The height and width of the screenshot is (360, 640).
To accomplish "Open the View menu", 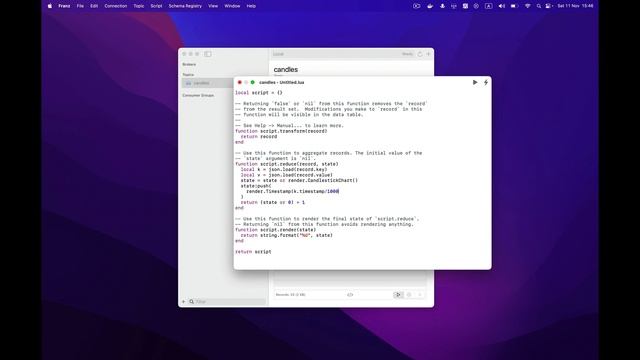I will 213,6.
